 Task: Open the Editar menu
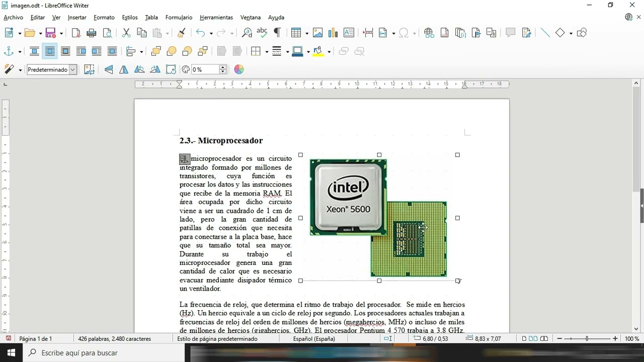(x=38, y=17)
